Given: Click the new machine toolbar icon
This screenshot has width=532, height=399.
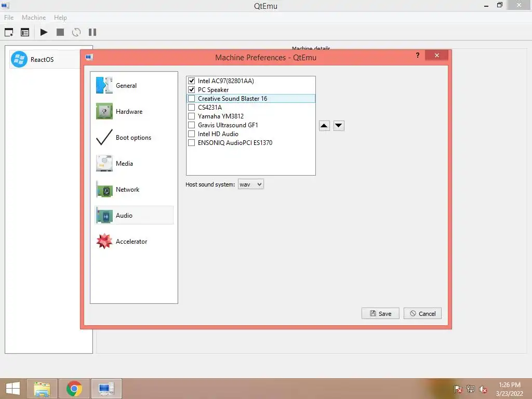Looking at the screenshot, I should click(x=9, y=32).
